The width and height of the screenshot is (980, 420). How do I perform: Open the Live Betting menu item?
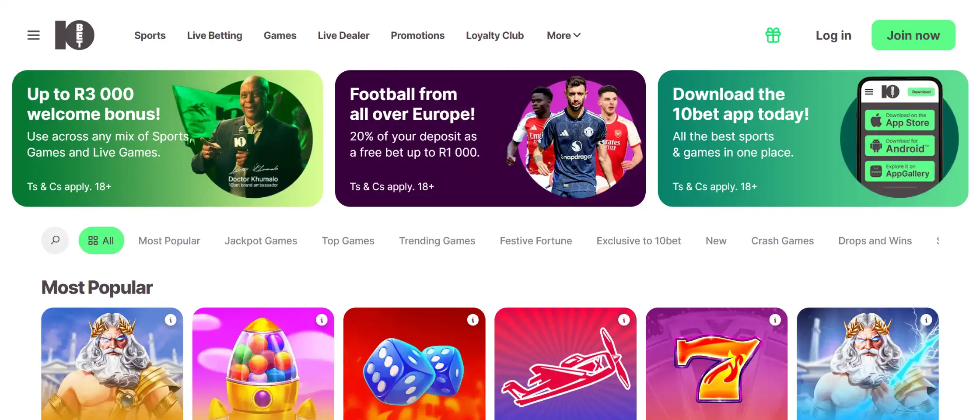click(214, 35)
